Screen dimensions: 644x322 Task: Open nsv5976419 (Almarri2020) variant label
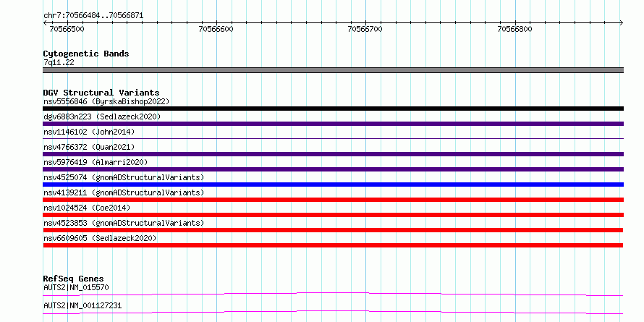[96, 162]
